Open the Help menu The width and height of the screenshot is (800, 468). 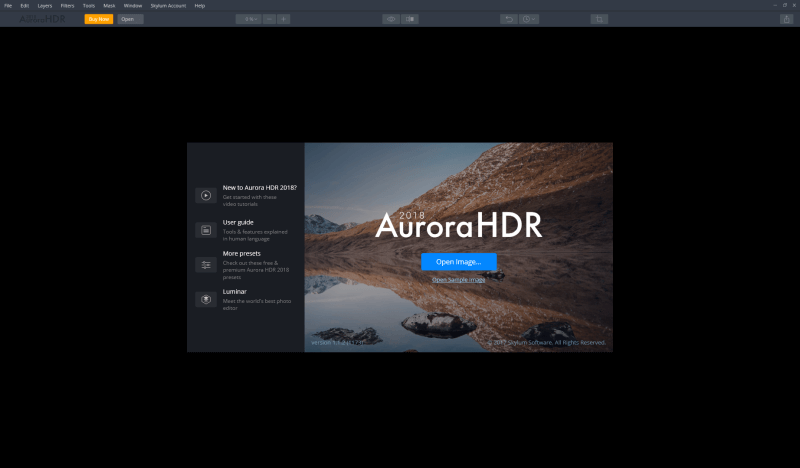(x=199, y=6)
